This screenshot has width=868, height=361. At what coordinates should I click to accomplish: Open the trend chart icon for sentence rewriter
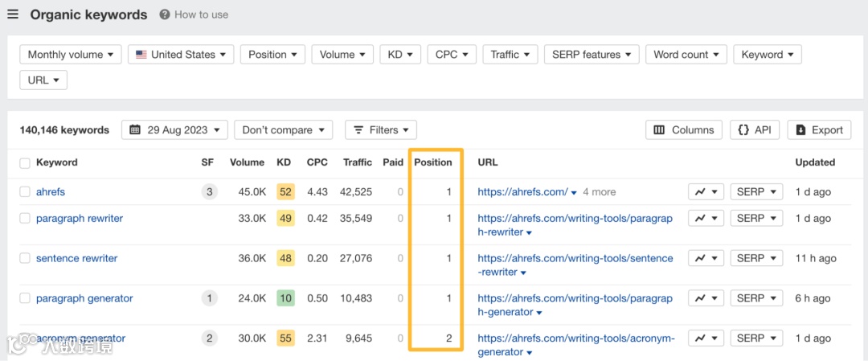pos(706,258)
